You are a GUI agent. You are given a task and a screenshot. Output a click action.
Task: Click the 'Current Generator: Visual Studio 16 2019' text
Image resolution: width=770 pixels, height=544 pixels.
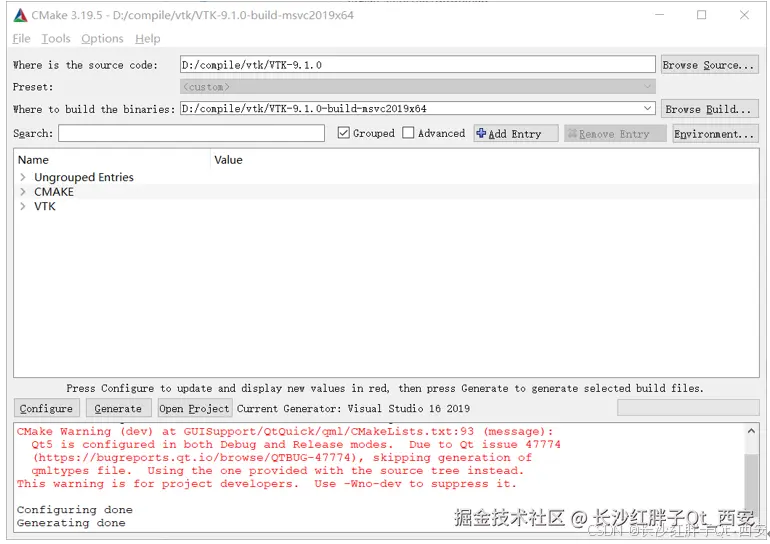click(x=354, y=408)
